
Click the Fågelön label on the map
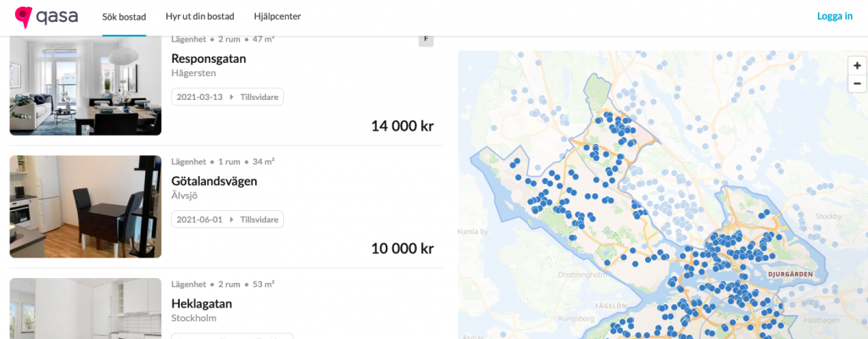tap(611, 306)
